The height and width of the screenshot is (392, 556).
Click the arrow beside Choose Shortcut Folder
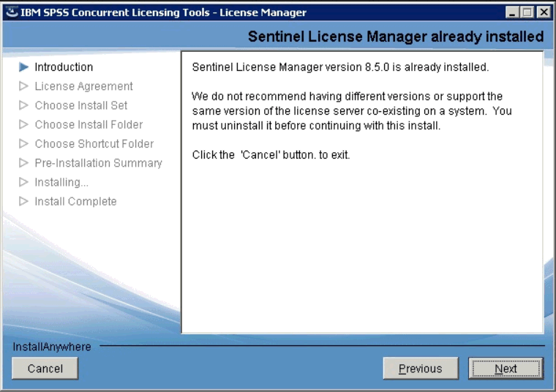(x=23, y=143)
